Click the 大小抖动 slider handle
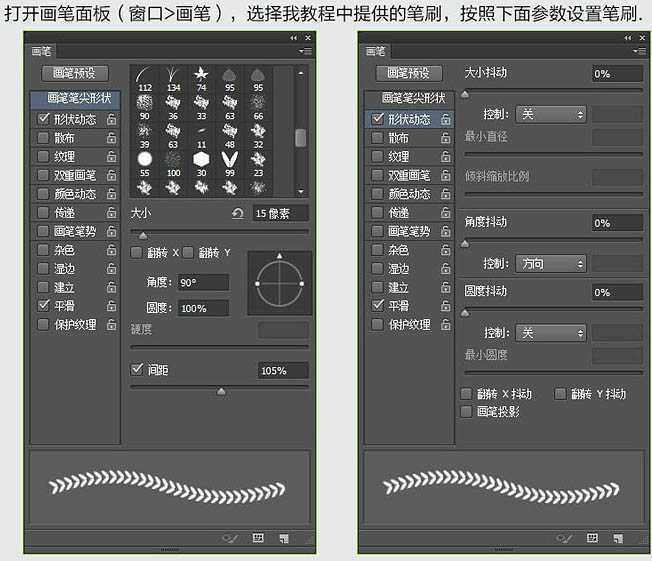652x561 pixels. [465, 94]
